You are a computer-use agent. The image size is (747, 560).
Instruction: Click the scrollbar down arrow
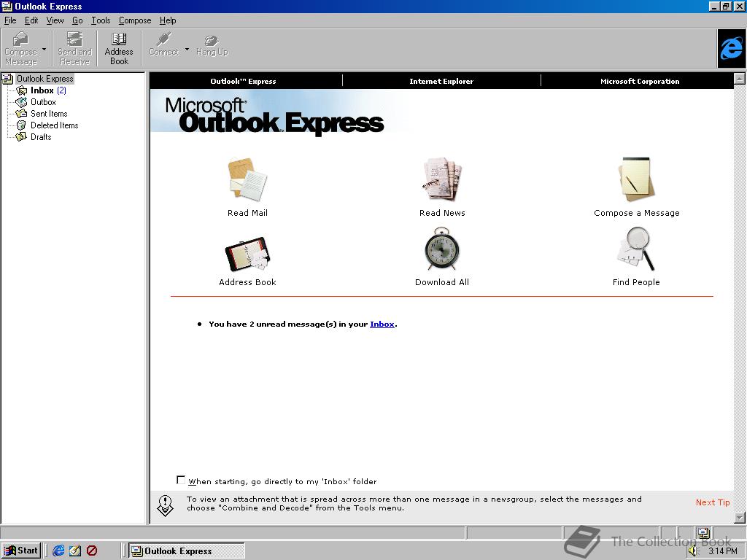(740, 518)
